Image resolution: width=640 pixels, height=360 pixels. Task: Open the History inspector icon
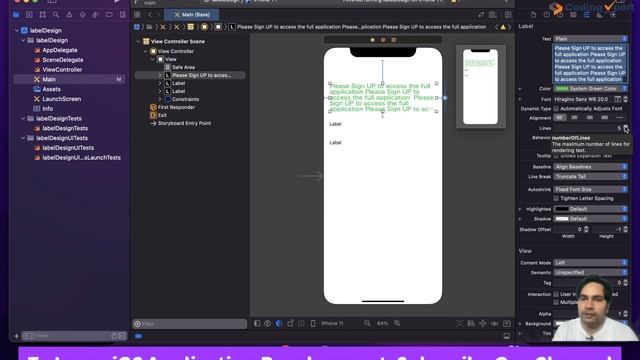(x=547, y=15)
